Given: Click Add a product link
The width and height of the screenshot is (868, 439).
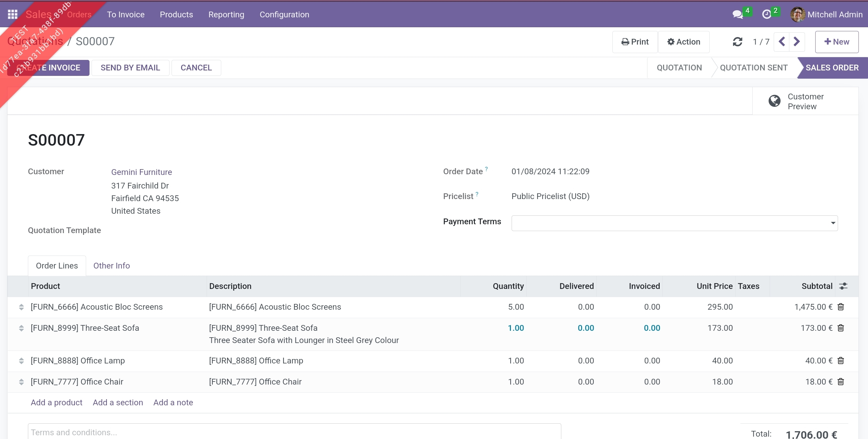Looking at the screenshot, I should (57, 403).
